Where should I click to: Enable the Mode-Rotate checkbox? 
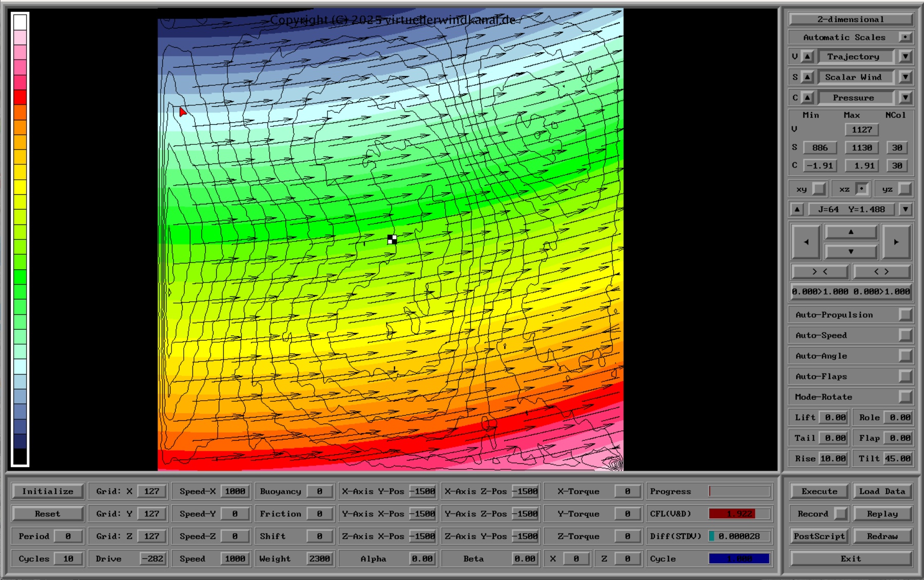(x=905, y=397)
